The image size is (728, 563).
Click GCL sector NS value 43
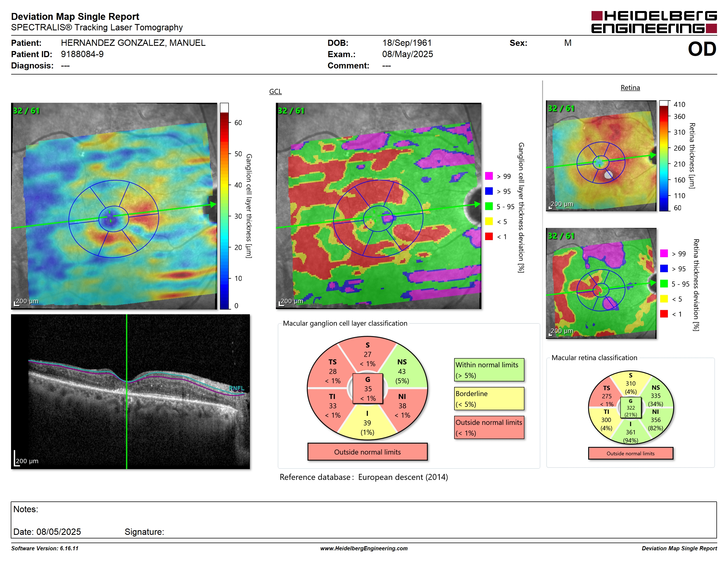coord(402,371)
